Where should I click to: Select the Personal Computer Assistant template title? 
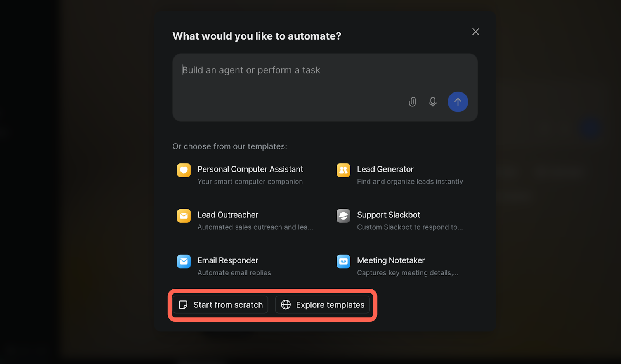250,169
